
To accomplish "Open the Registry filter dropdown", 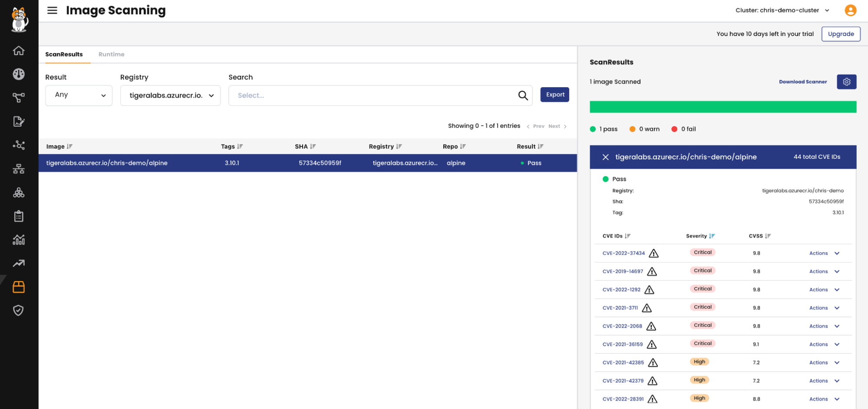I will click(x=170, y=95).
